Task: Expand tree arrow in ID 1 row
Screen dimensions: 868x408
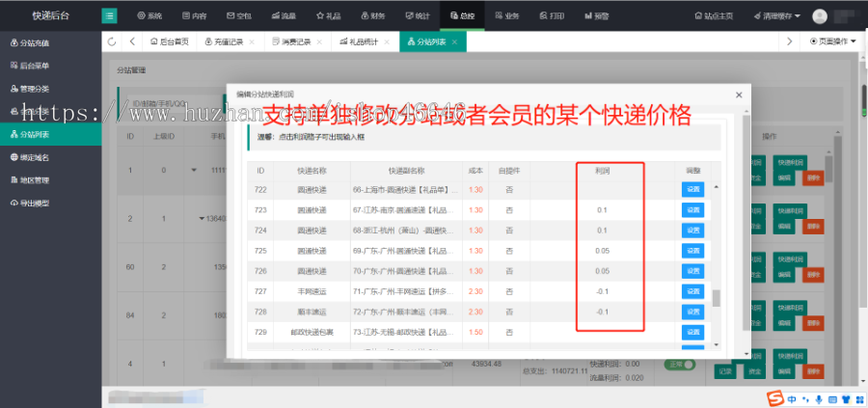Action: point(194,170)
